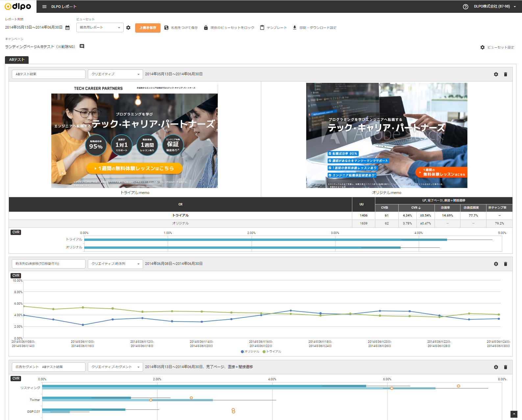Open settings gear of ABテスト結果 panel
Screen dimensions: 522x420
[x=496, y=74]
